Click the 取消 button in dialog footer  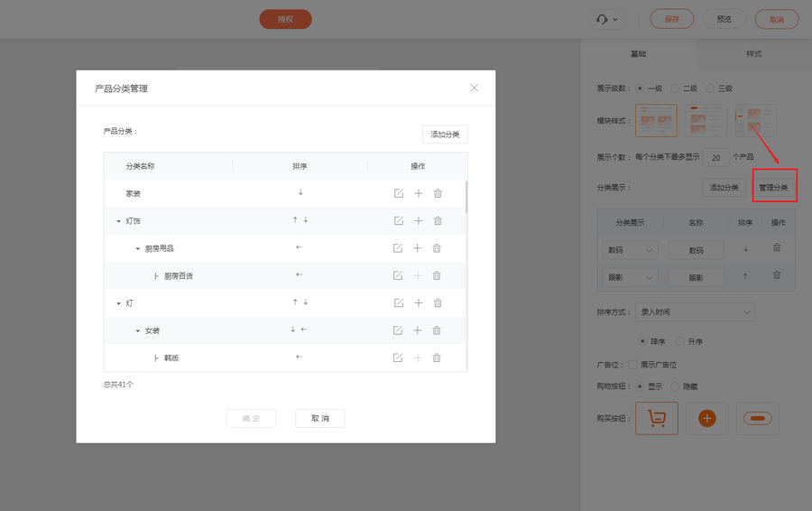319,419
